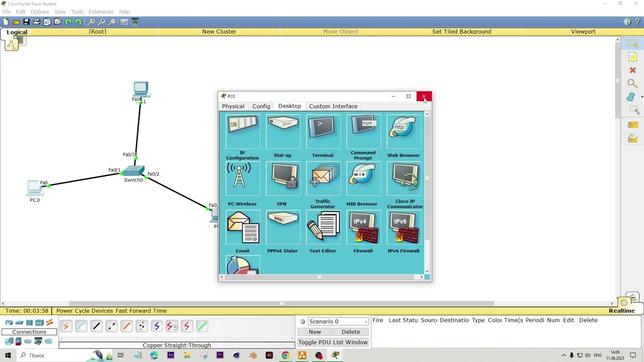
Task: Choose the Delete tool red X
Action: [x=632, y=70]
